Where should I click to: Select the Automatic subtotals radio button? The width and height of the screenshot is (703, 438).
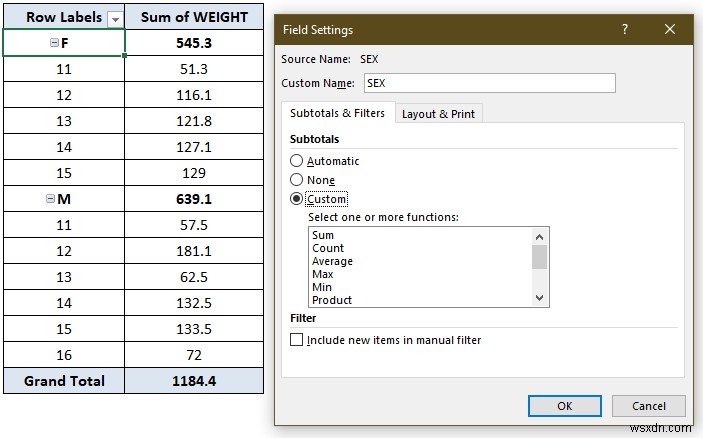point(296,161)
